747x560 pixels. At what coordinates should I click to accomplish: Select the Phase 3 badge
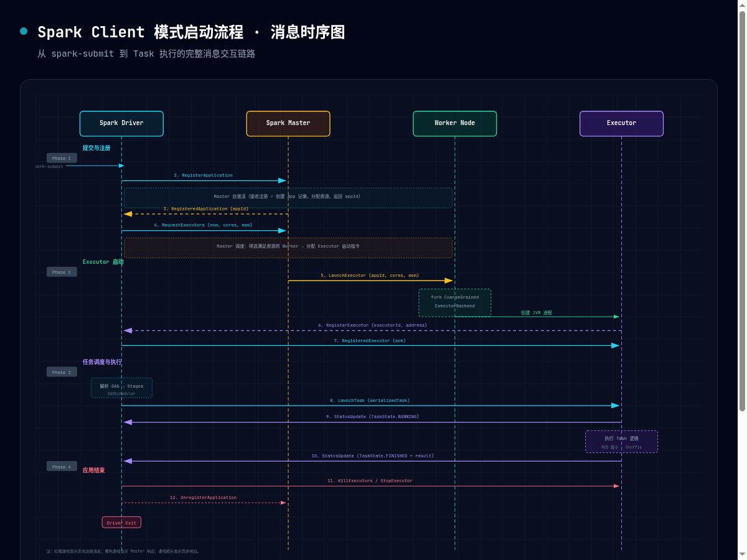62,372
